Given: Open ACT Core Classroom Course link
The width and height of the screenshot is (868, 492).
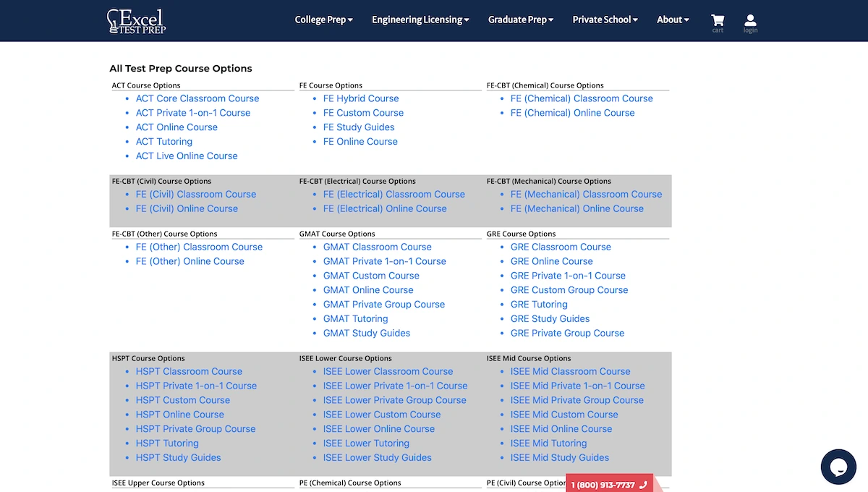Looking at the screenshot, I should (197, 98).
